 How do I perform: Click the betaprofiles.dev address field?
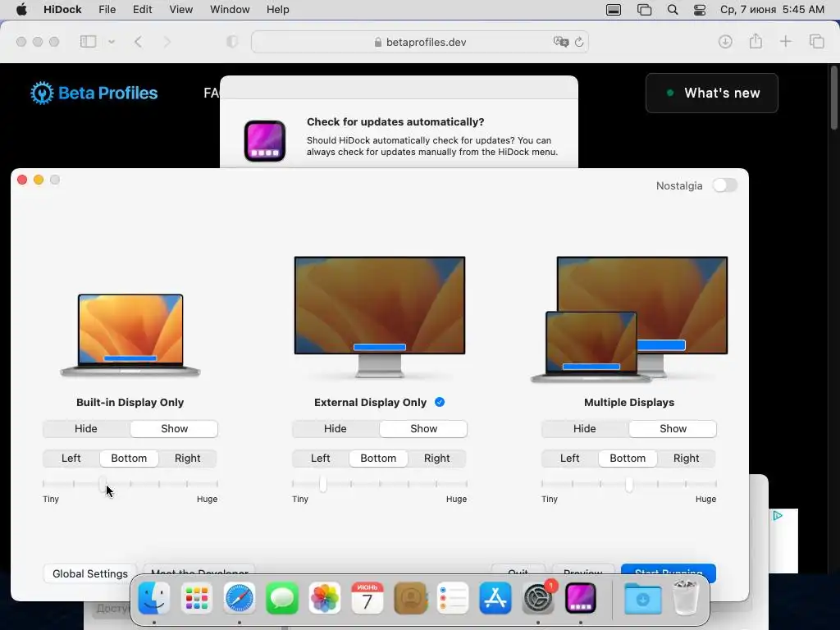point(420,42)
